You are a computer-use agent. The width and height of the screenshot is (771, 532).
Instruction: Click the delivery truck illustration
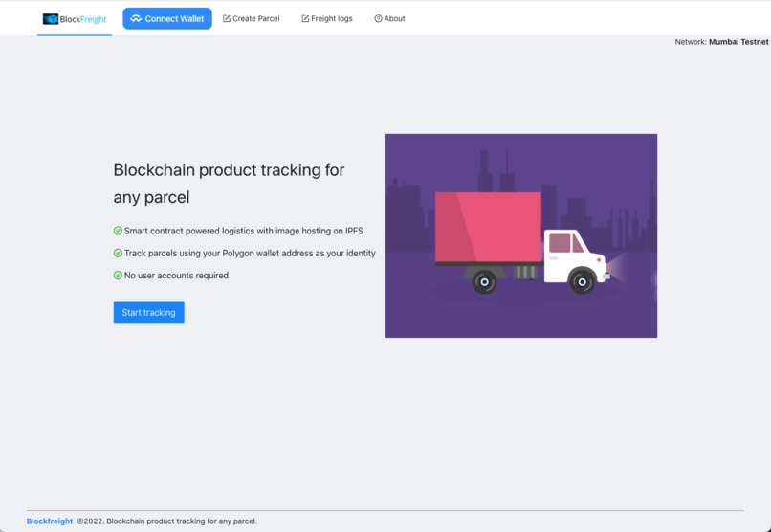coord(521,235)
